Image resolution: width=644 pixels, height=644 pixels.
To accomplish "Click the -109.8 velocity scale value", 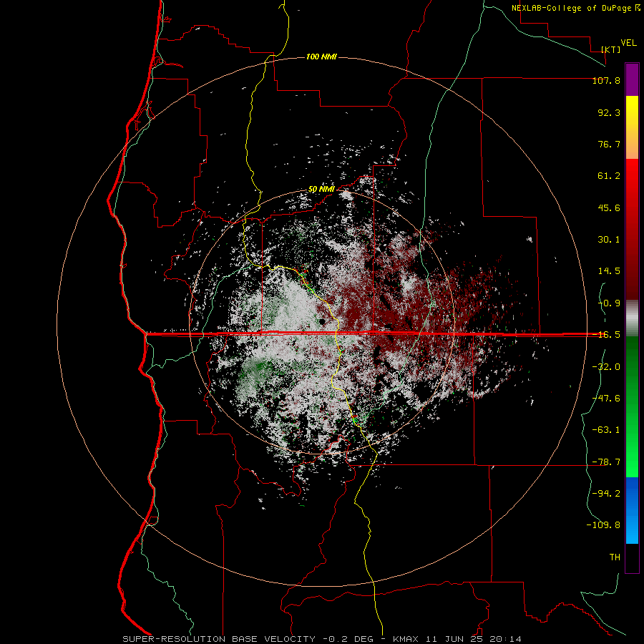I will 603,525.
